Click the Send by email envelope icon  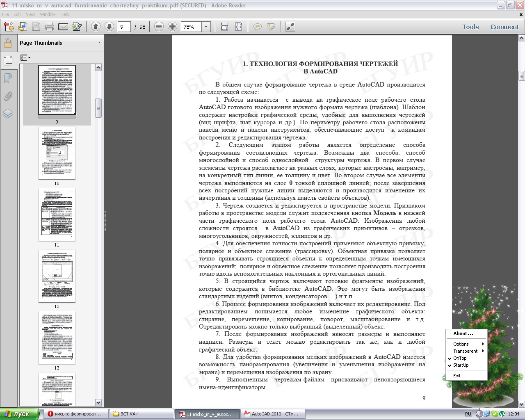click(63, 27)
